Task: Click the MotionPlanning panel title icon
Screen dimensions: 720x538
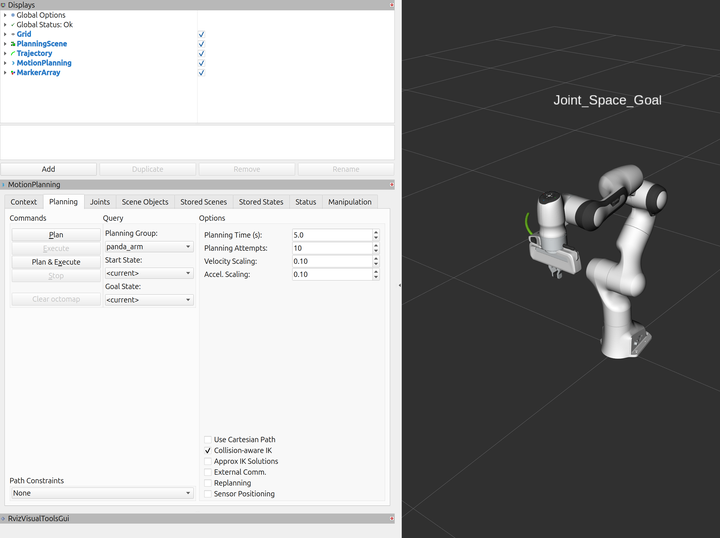Action: [3, 185]
